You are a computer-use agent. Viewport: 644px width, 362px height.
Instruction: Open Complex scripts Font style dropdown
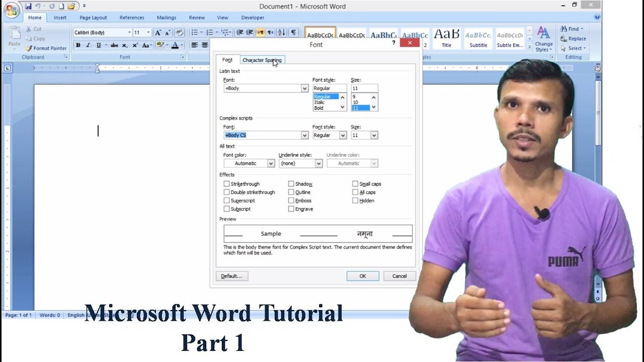tap(343, 135)
